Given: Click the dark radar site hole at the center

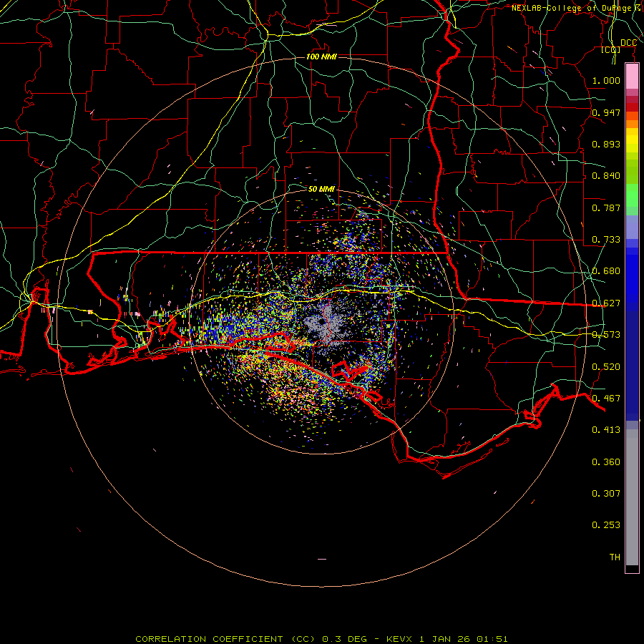Looking at the screenshot, I should tap(321, 321).
